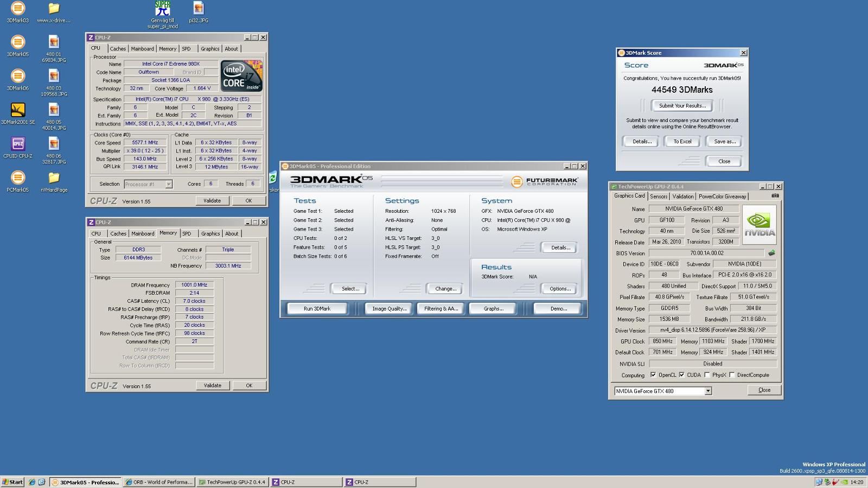
Task: Select the 480 06 32817.JPG desktop file
Action: pos(54,150)
